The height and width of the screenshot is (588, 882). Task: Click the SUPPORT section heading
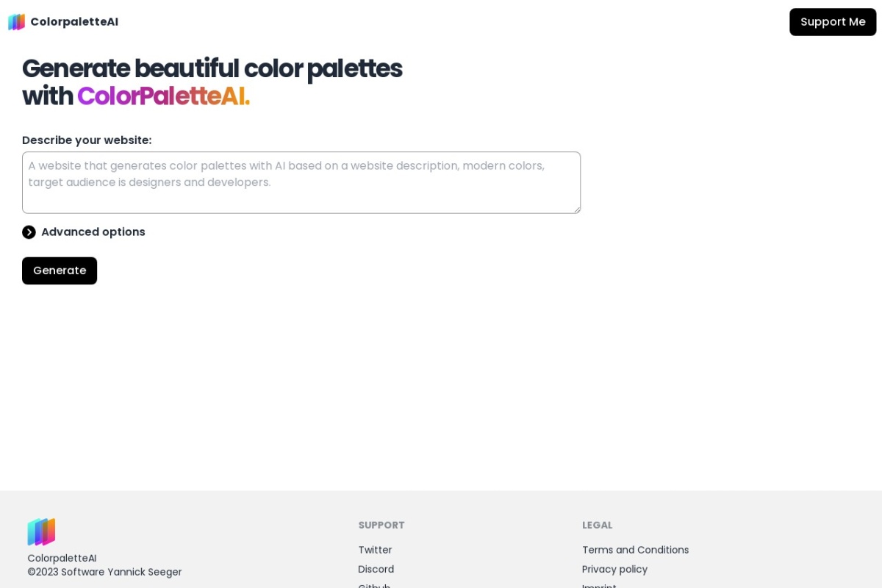(381, 525)
